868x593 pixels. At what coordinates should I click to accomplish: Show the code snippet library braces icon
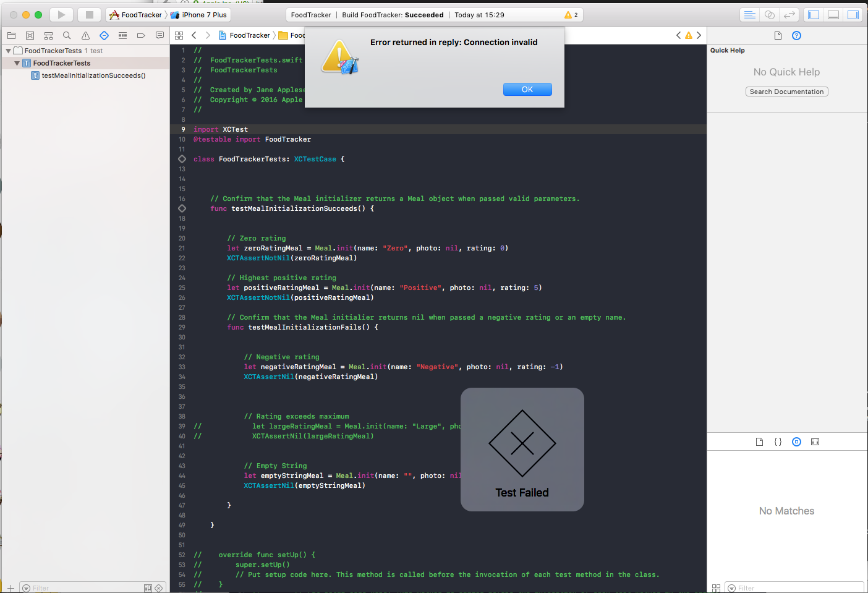[778, 442]
